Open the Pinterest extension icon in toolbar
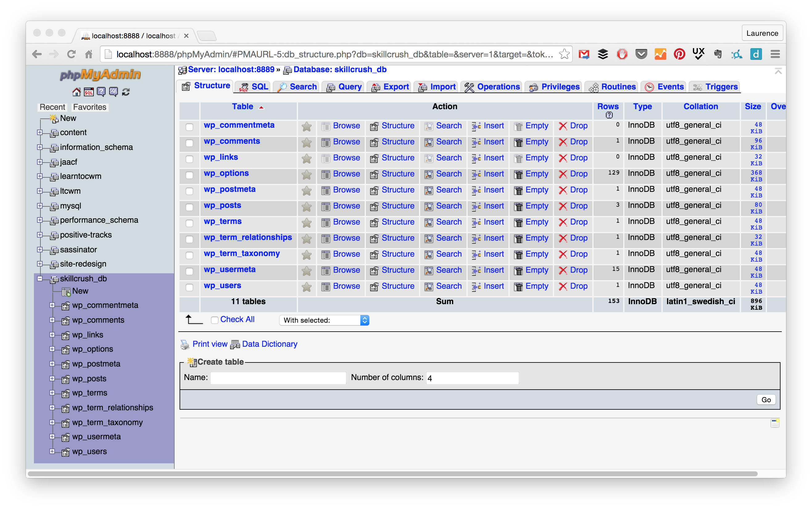Viewport: 812px width, 509px height. click(x=679, y=54)
